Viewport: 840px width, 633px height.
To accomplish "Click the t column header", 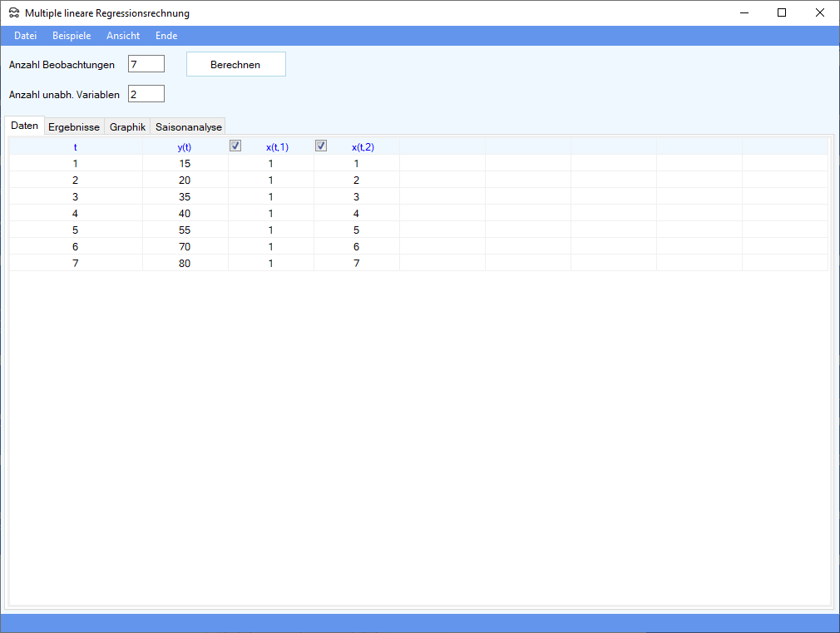I will point(76,147).
